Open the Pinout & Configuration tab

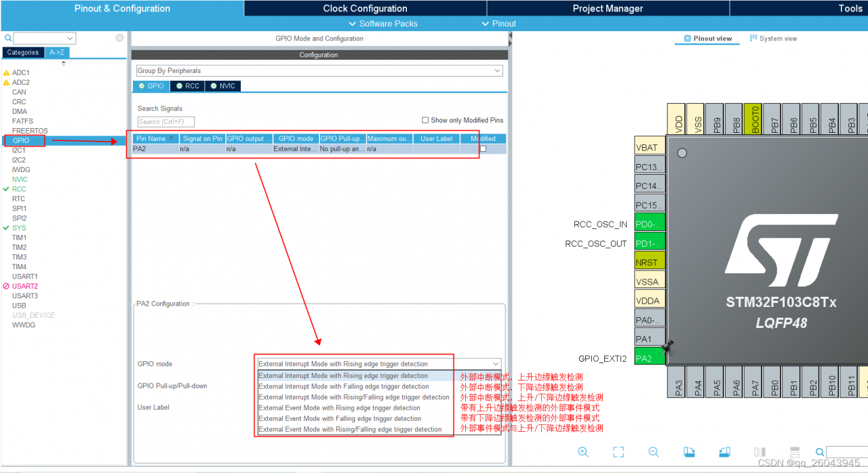click(x=122, y=8)
